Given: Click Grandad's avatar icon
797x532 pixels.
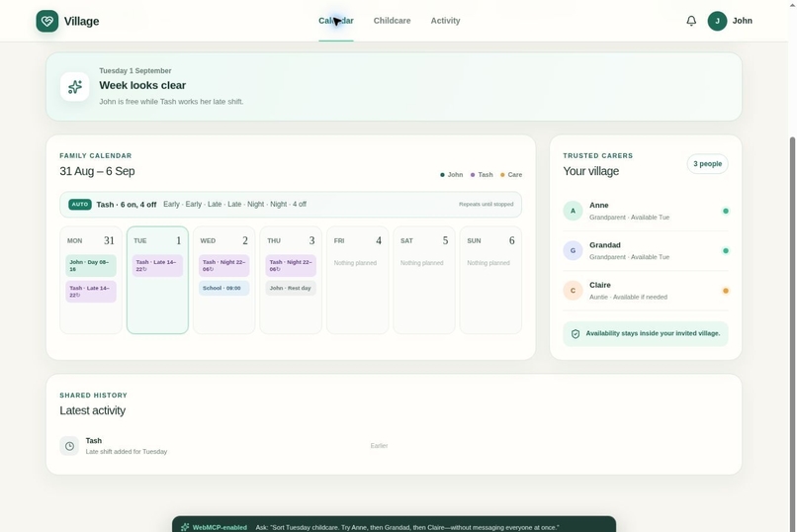Looking at the screenshot, I should tap(573, 250).
